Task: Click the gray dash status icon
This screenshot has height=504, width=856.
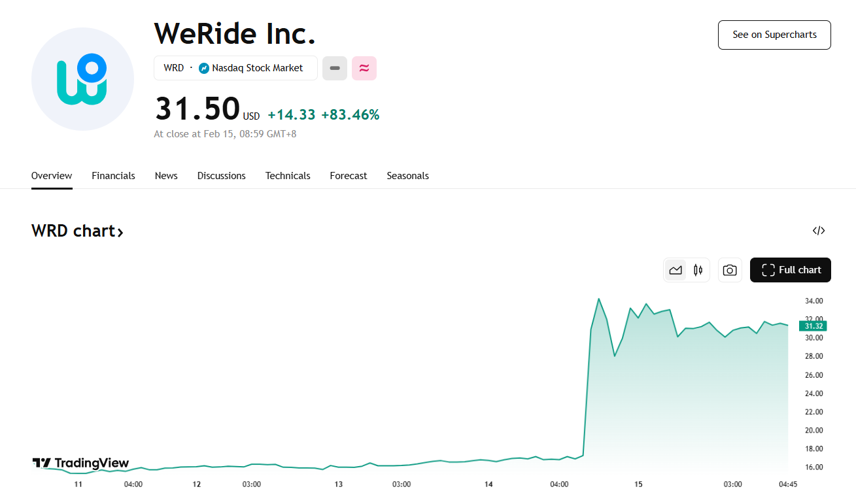Action: [x=335, y=68]
